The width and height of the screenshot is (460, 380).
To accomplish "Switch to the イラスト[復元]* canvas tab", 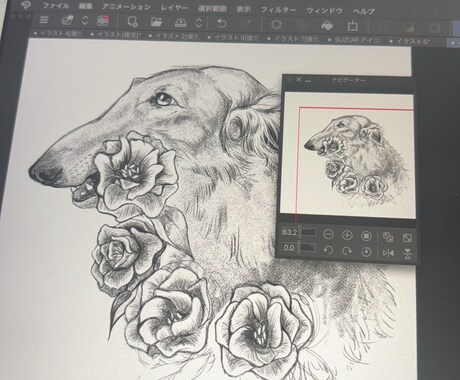I will pos(115,35).
